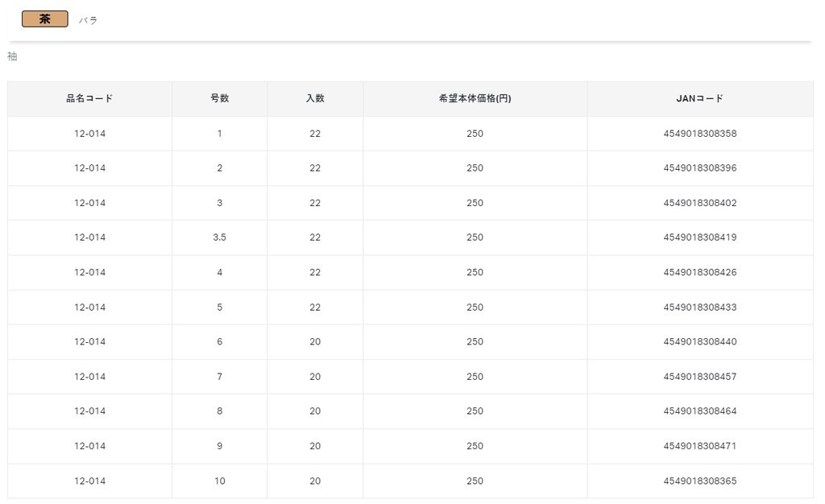Click JAN code 4549018308402
Image resolution: width=825 pixels, height=504 pixels.
699,203
